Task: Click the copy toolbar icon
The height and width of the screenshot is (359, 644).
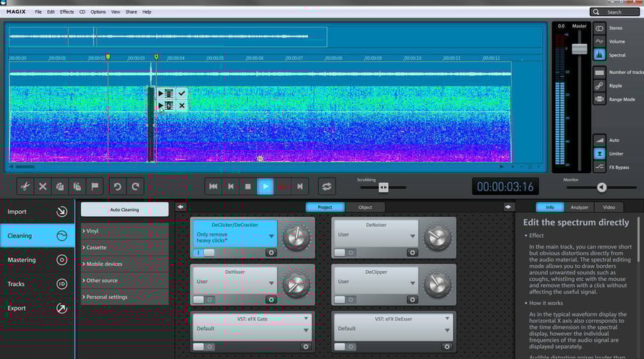Action: point(60,186)
